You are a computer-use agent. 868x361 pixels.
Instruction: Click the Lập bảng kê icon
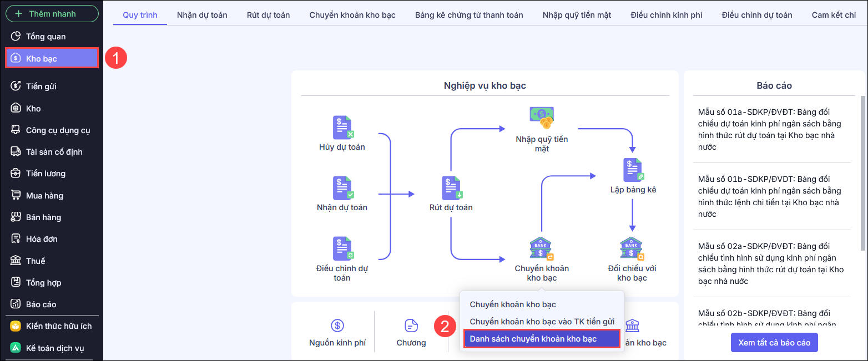click(633, 170)
